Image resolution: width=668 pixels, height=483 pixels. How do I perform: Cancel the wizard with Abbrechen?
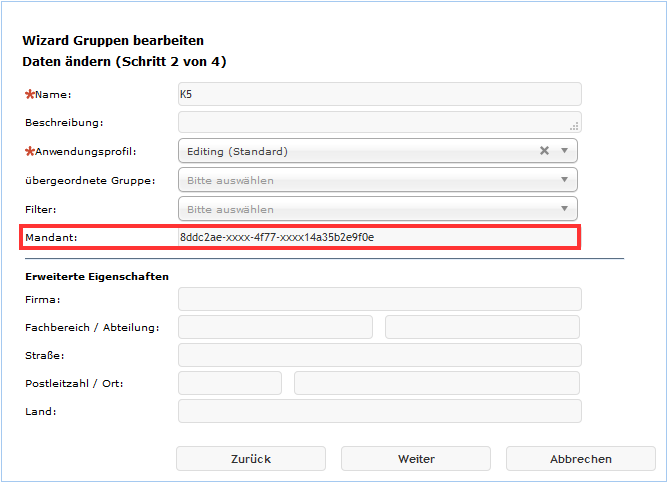[581, 459]
